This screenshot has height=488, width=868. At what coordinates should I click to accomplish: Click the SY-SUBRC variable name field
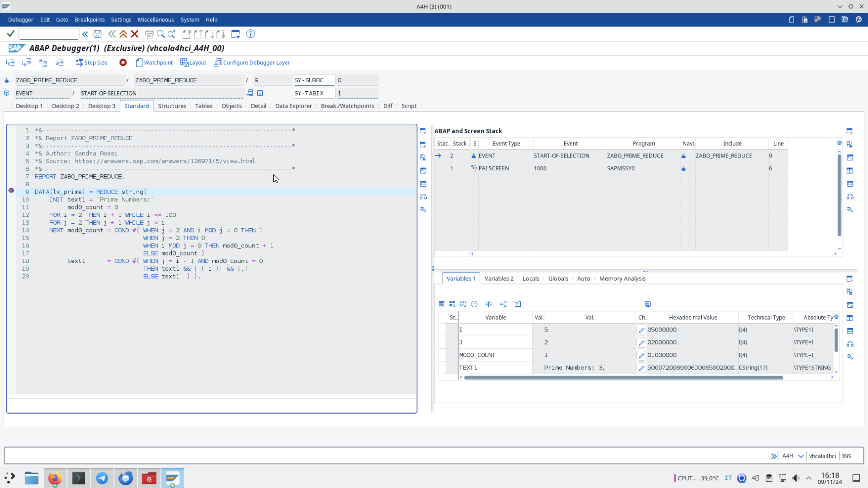pos(314,80)
